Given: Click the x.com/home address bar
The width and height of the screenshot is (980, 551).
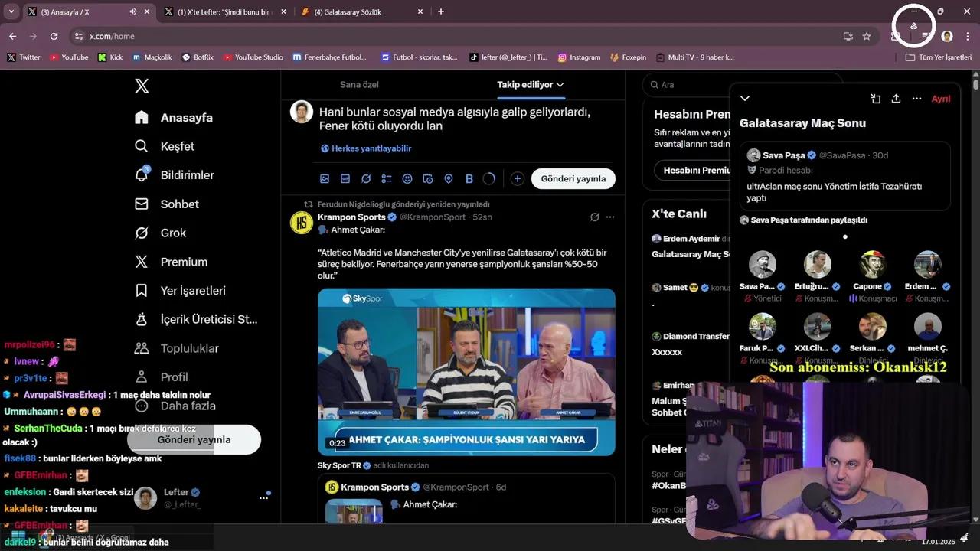Looking at the screenshot, I should click(x=459, y=36).
